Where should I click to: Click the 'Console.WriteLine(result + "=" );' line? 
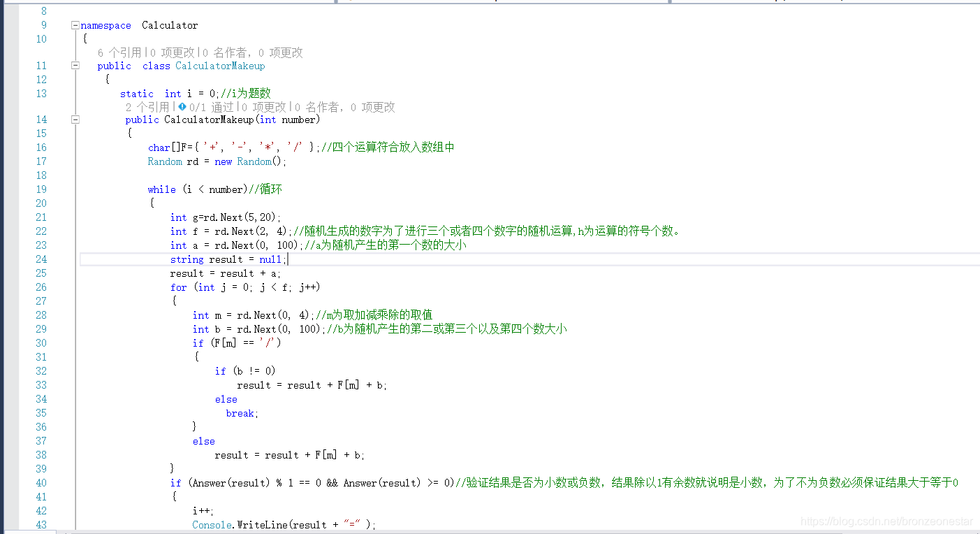[x=284, y=525]
